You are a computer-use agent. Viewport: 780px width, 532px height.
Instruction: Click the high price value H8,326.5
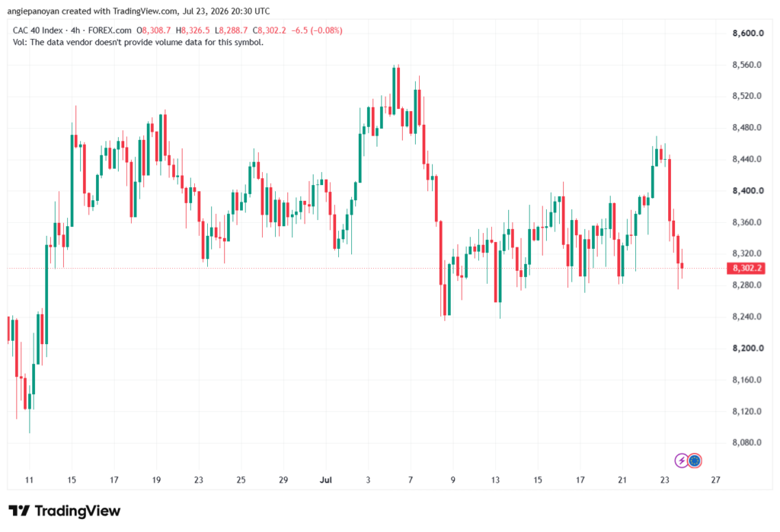pyautogui.click(x=193, y=30)
